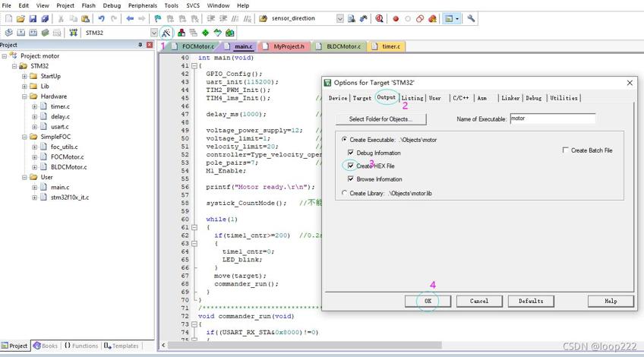Screen dimensions: 644x357
Task: Collapse the User folder node
Action: [24, 177]
